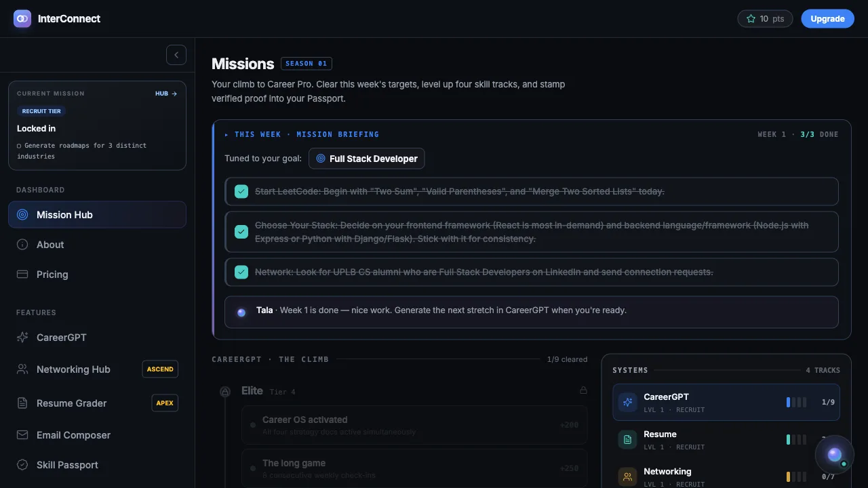Click the goal target icon beside Full Stack Developer
868x488 pixels.
tap(321, 159)
